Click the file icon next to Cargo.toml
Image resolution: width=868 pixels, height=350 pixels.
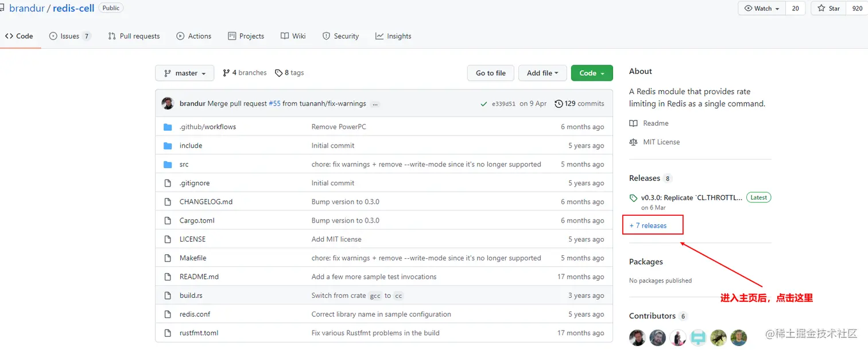point(168,221)
